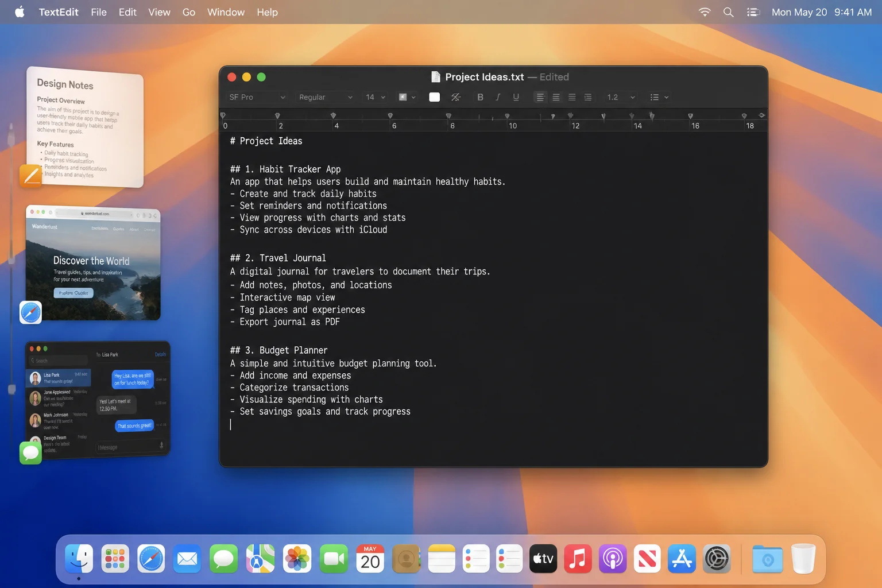The image size is (882, 588).
Task: Click the line '## 2. Travel Journal'
Action: point(278,258)
